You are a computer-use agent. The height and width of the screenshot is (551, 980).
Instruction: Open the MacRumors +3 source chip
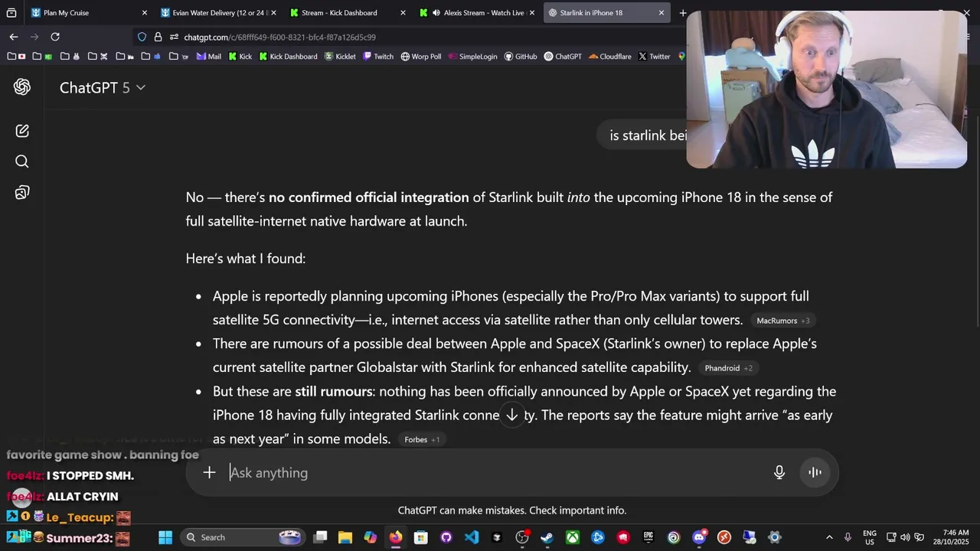click(x=782, y=321)
